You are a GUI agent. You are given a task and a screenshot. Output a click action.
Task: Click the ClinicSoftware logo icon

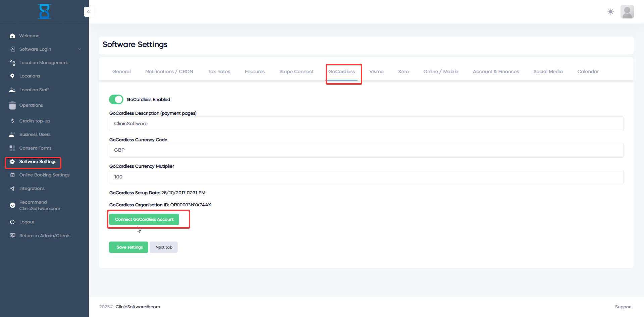[44, 11]
